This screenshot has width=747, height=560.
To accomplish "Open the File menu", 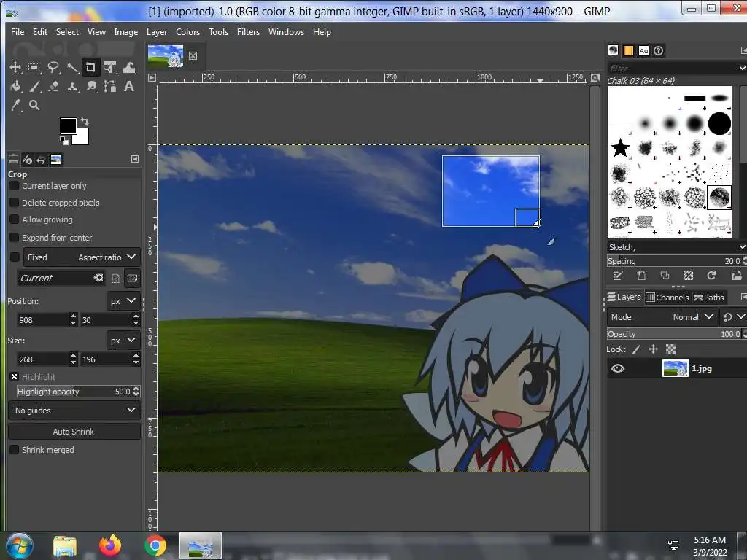I will (x=18, y=32).
